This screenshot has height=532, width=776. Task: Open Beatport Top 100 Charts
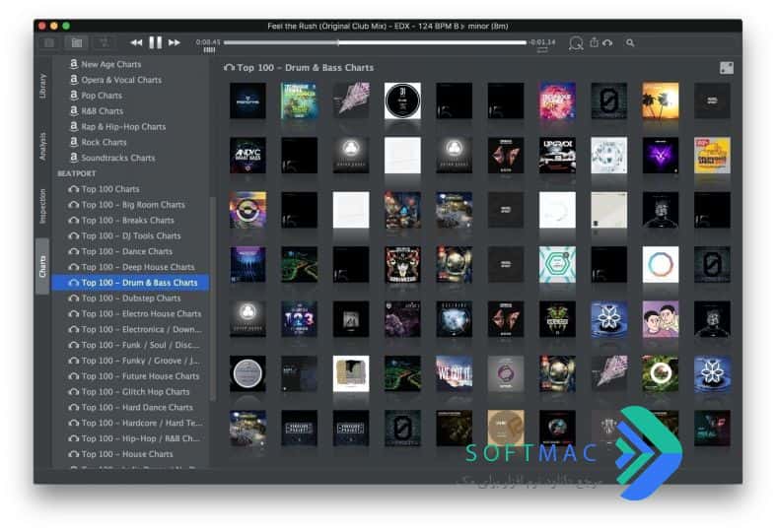pyautogui.click(x=104, y=189)
